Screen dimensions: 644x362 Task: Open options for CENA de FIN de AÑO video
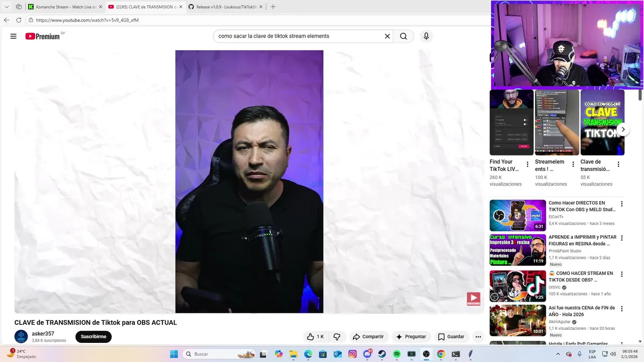622,309
